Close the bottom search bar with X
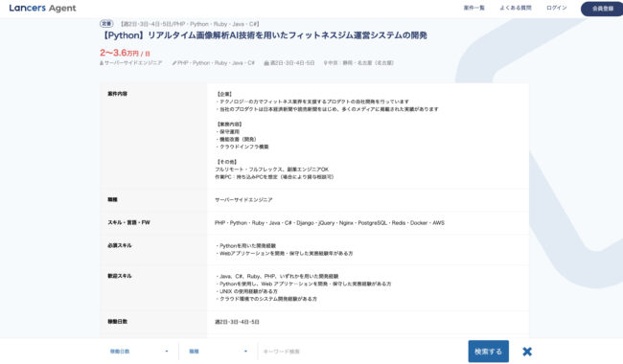The image size is (623, 364). click(527, 352)
